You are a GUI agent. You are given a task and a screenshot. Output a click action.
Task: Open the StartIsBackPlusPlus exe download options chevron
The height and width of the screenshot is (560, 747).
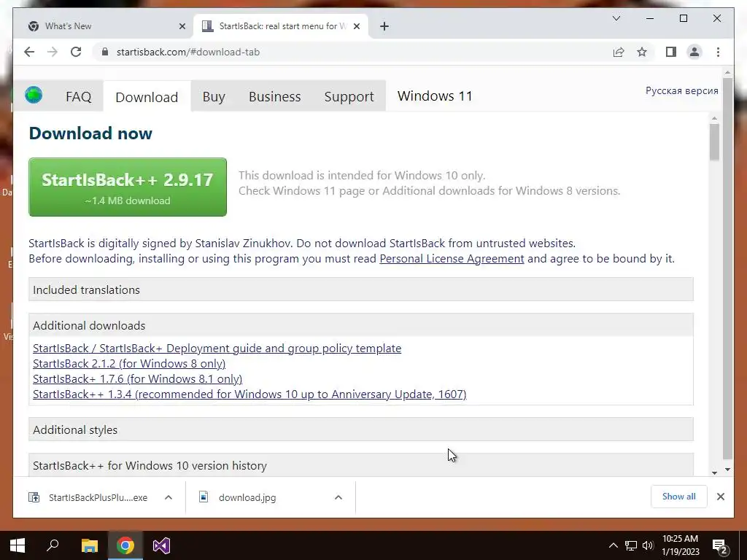tap(169, 497)
